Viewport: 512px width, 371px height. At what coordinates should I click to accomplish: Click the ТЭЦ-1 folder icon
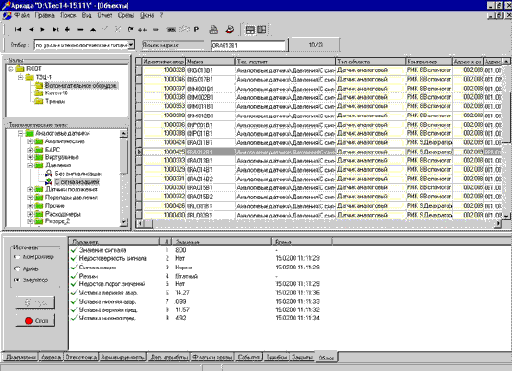pyautogui.click(x=30, y=77)
